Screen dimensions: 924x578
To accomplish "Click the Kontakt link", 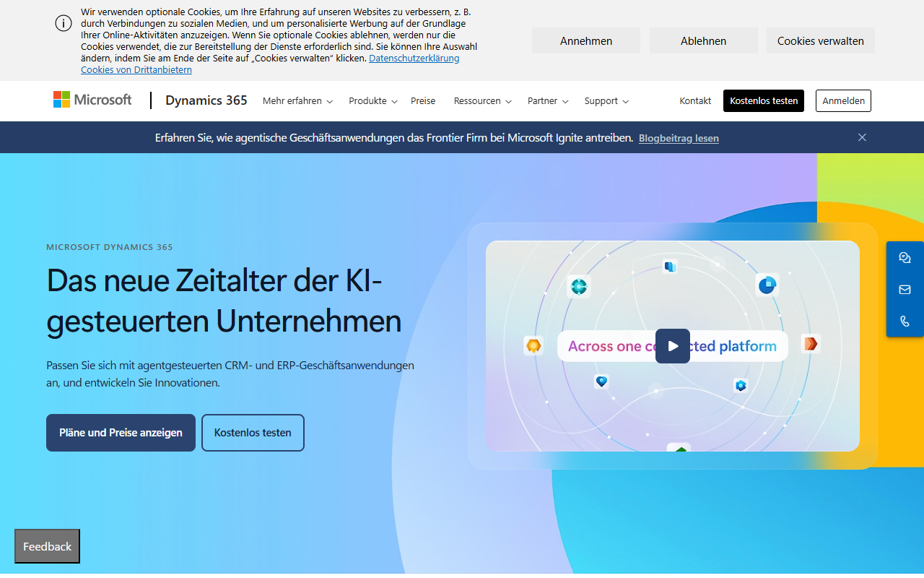I will coord(695,101).
